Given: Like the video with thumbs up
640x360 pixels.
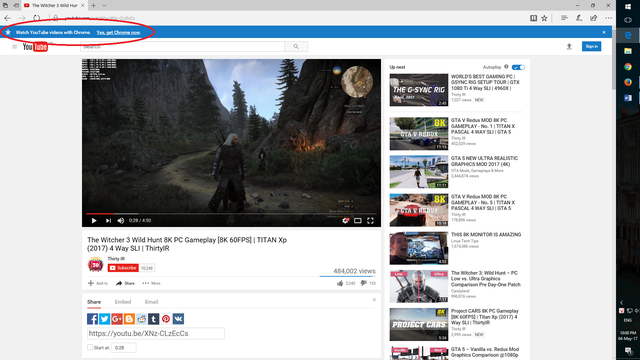Looking at the screenshot, I should tap(340, 283).
